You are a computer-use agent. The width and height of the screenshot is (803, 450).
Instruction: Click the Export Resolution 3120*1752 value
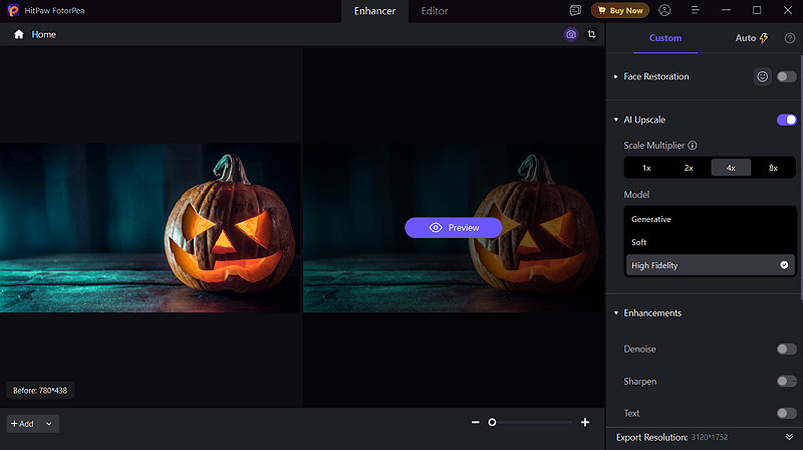coord(709,437)
